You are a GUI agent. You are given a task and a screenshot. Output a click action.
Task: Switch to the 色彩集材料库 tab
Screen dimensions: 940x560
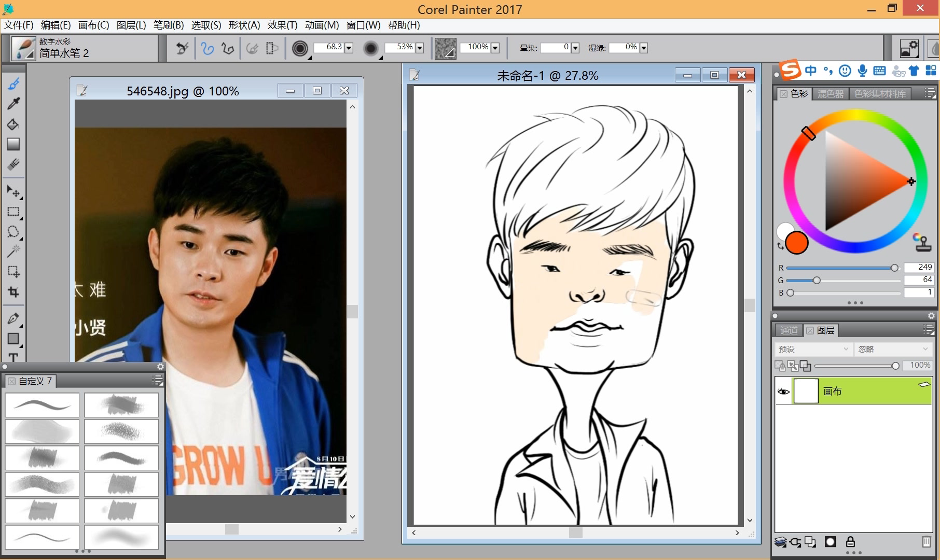coord(880,94)
